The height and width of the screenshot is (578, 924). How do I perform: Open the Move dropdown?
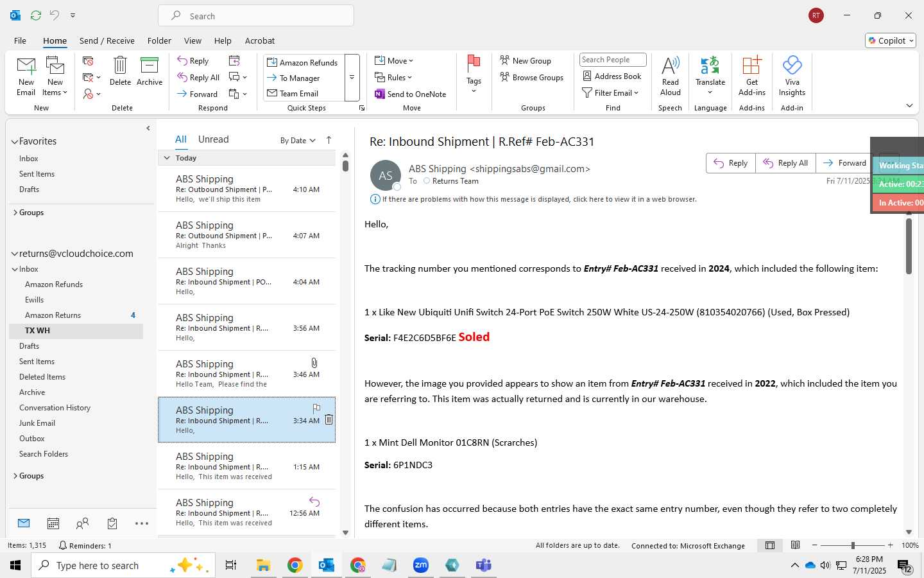click(x=394, y=60)
